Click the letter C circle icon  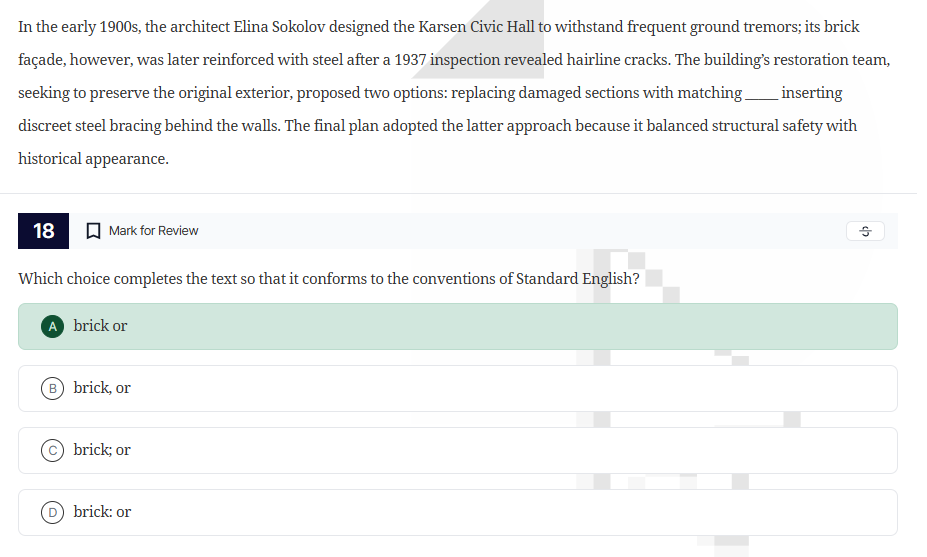(50, 450)
